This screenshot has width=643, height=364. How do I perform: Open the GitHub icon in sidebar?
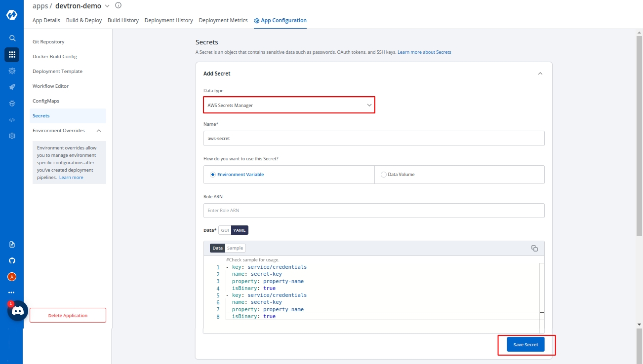12,260
